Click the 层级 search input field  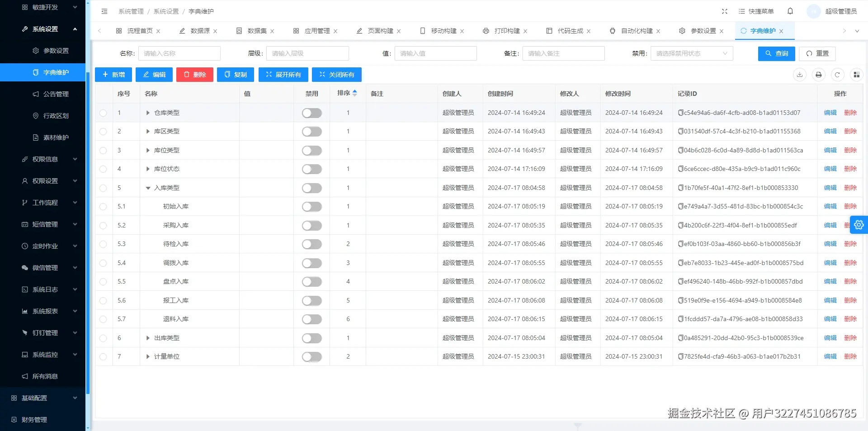pyautogui.click(x=307, y=53)
